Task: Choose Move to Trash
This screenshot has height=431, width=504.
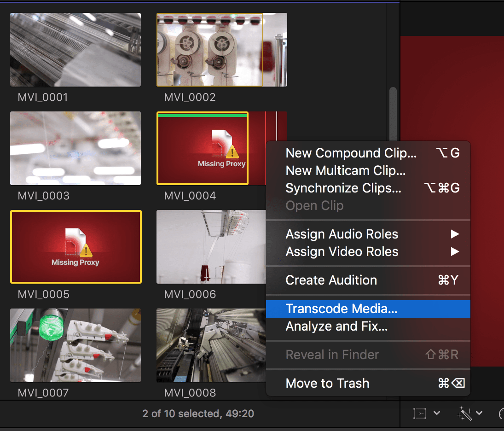Action: (327, 383)
